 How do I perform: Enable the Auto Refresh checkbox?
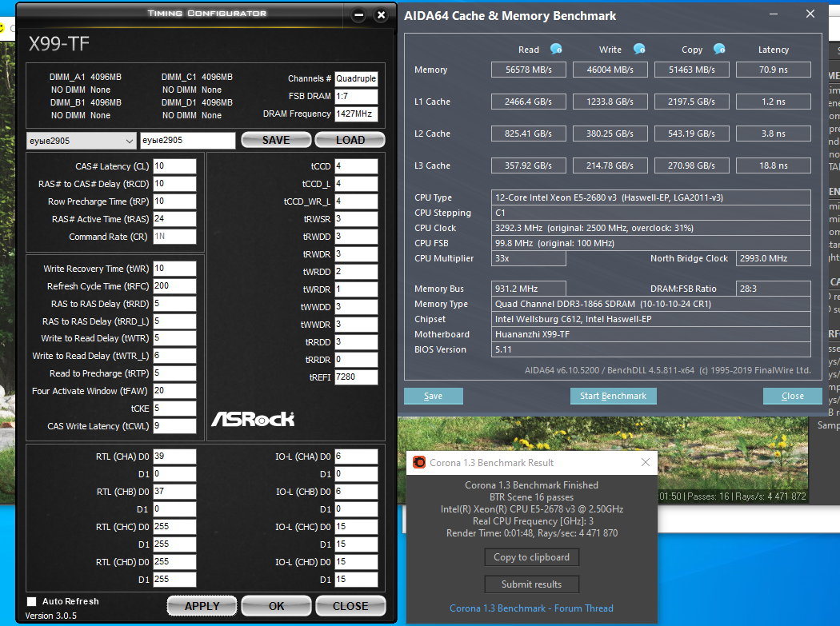coord(32,601)
